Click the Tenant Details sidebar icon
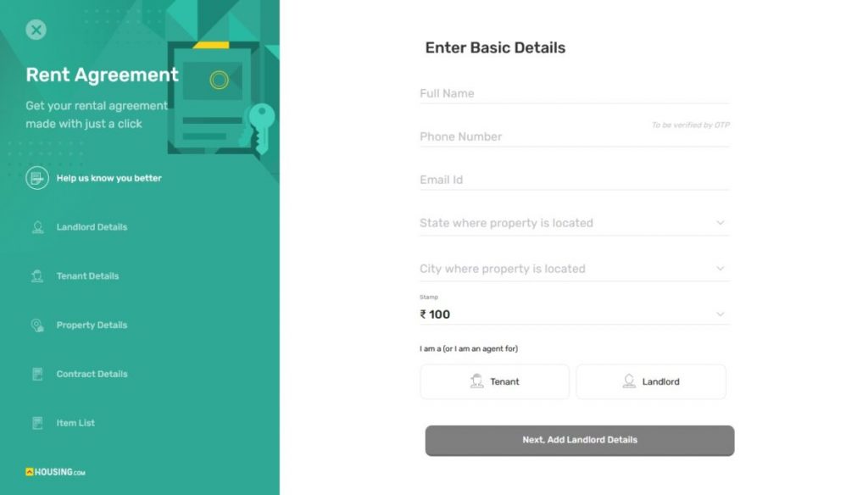Viewport: 868px width, 495px height. [36, 275]
